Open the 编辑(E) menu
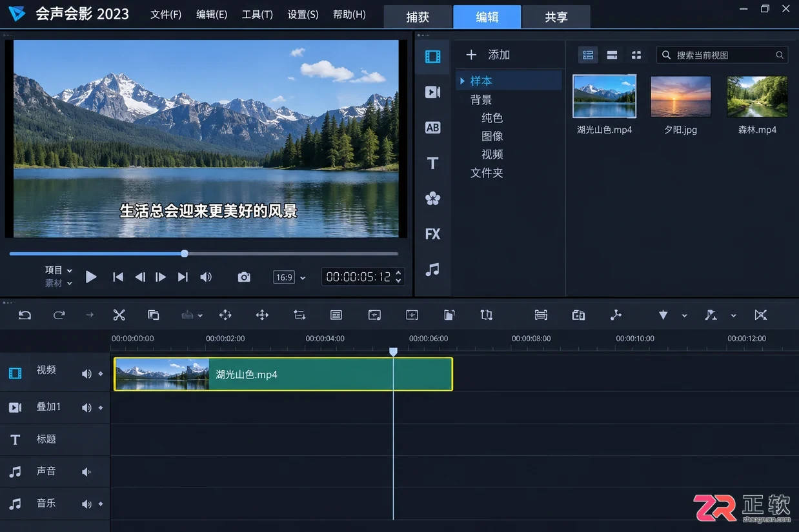This screenshot has width=799, height=532. tap(212, 14)
